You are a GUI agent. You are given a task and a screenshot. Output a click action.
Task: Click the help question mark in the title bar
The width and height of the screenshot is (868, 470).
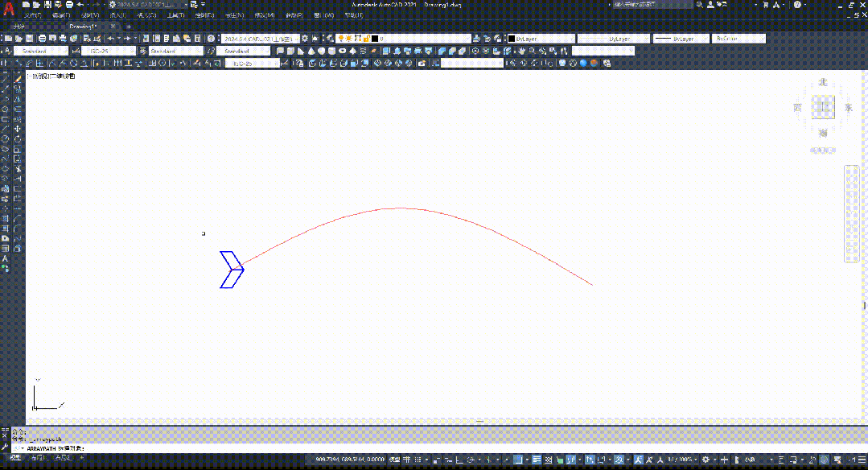(x=797, y=5)
